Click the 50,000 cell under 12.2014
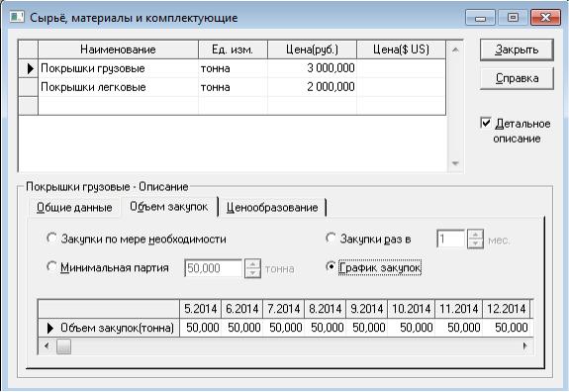Image resolution: width=569 pixels, height=392 pixels. [507, 328]
